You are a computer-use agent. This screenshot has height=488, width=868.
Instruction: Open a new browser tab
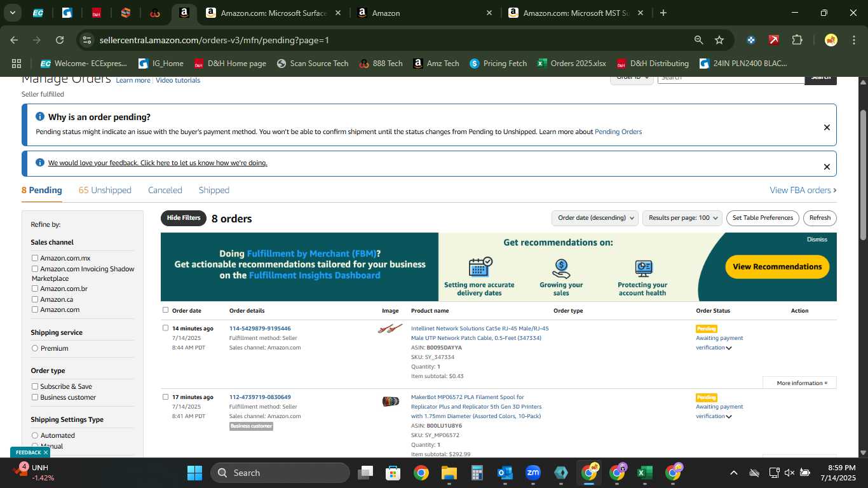(x=663, y=13)
